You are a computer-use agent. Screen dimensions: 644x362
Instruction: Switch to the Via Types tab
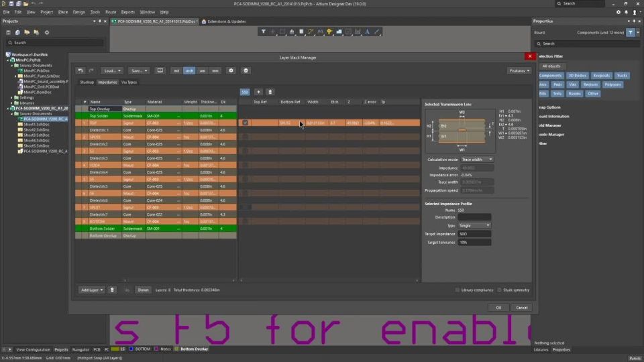pos(129,82)
